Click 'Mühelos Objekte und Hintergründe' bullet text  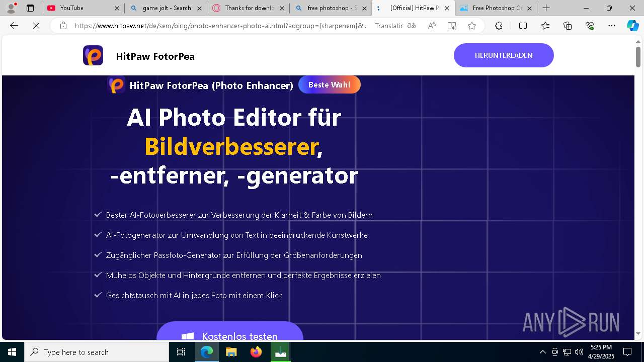coord(243,275)
